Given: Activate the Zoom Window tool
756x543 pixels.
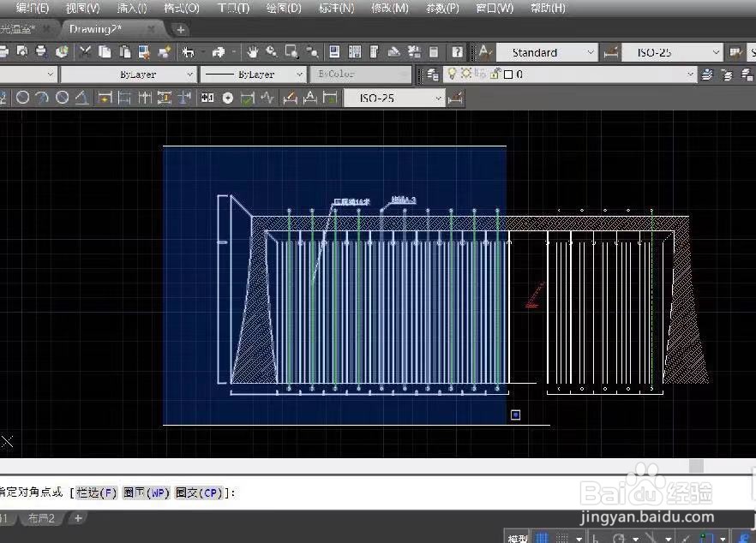Looking at the screenshot, I should tap(291, 51).
